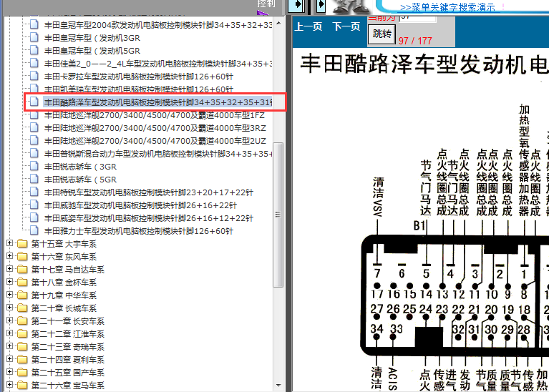
Task: Click the document icon beside 丰田皇冠车型2004款 row
Action: (34, 24)
